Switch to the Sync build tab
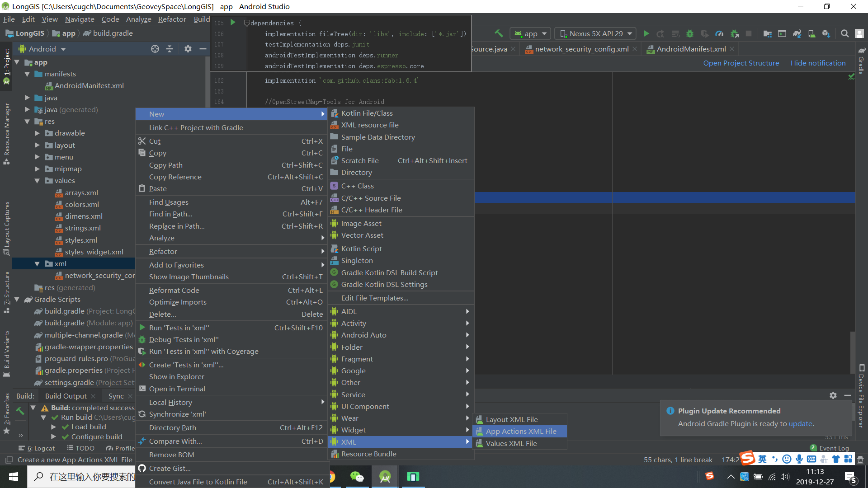868x488 pixels. pyautogui.click(x=116, y=396)
